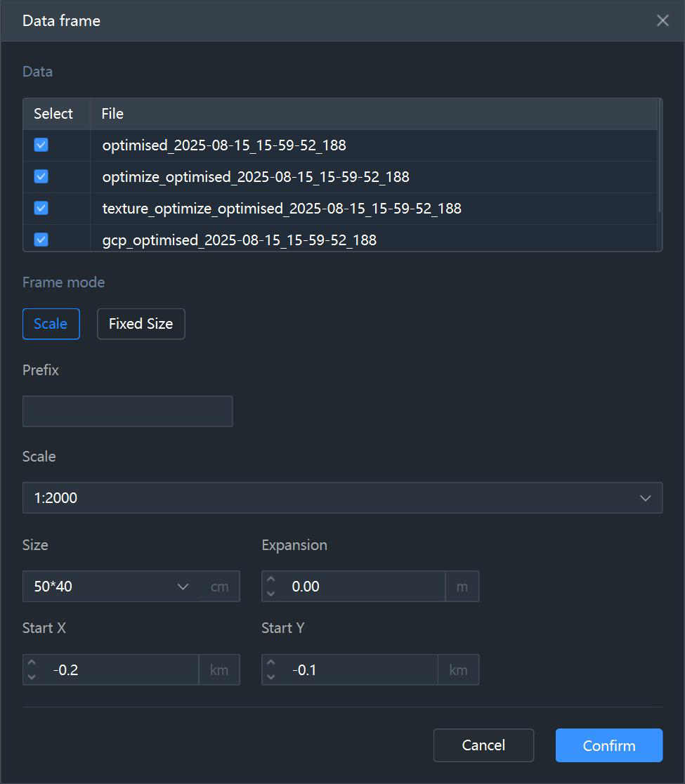The image size is (685, 784).
Task: Select file name optimised_2025-08-15_15-59-52_188
Action: (225, 145)
